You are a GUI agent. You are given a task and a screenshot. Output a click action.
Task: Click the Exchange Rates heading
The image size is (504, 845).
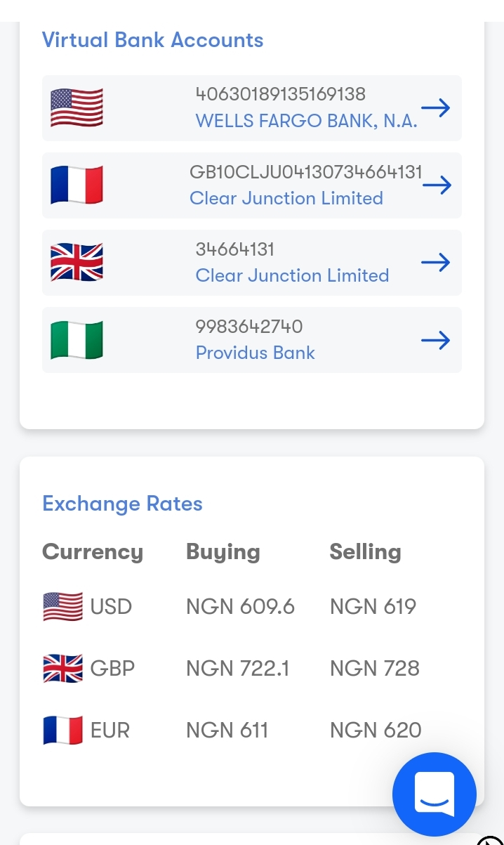pyautogui.click(x=122, y=504)
